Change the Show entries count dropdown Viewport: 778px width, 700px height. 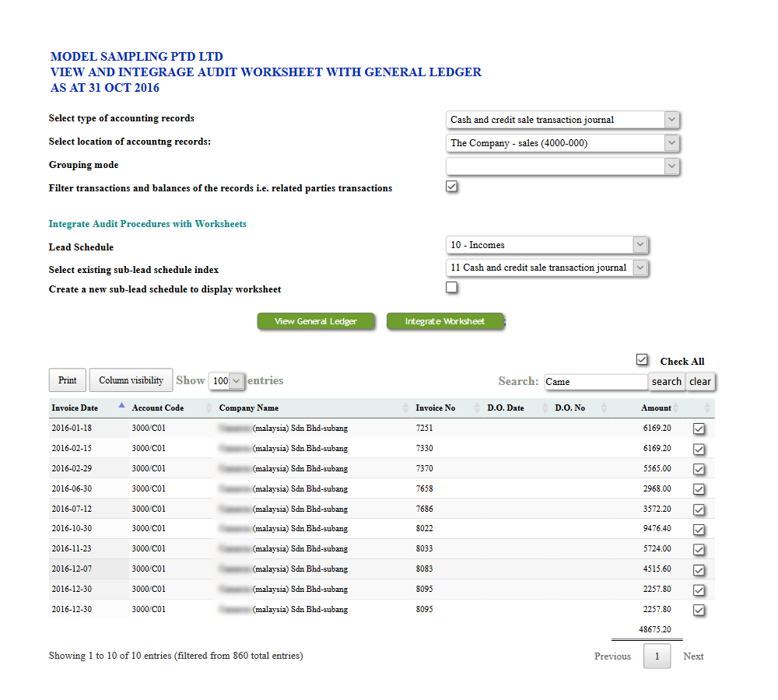tap(227, 381)
